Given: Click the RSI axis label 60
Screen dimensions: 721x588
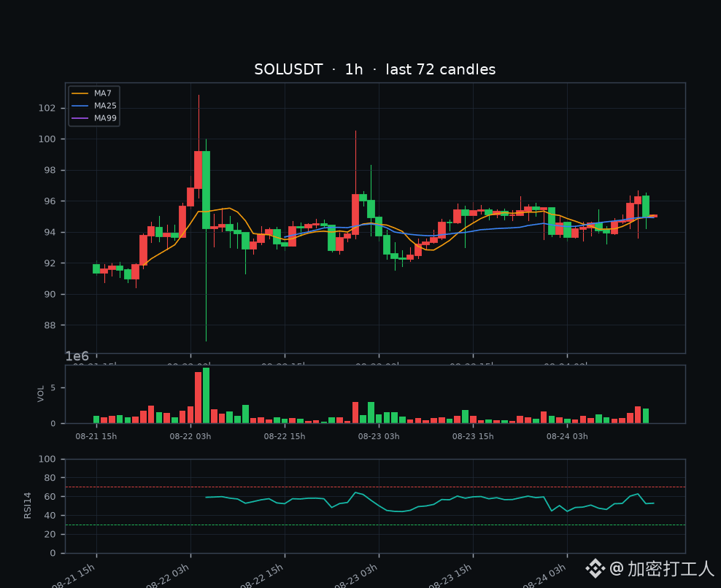Looking at the screenshot, I should pyautogui.click(x=50, y=497).
